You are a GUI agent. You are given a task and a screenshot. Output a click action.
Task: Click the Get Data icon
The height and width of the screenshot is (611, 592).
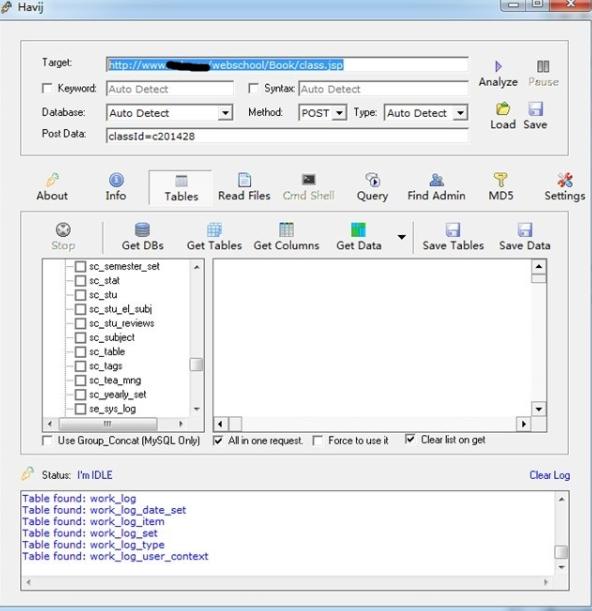tap(358, 230)
